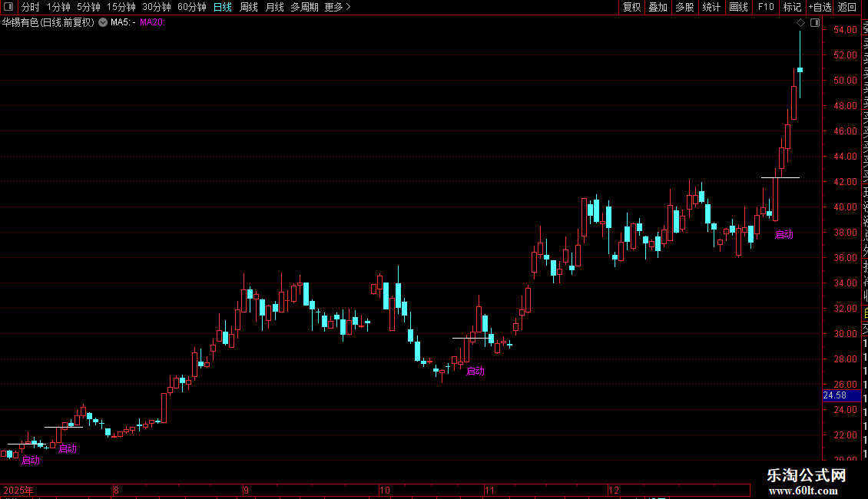Add stock with +自选 button

[x=820, y=7]
